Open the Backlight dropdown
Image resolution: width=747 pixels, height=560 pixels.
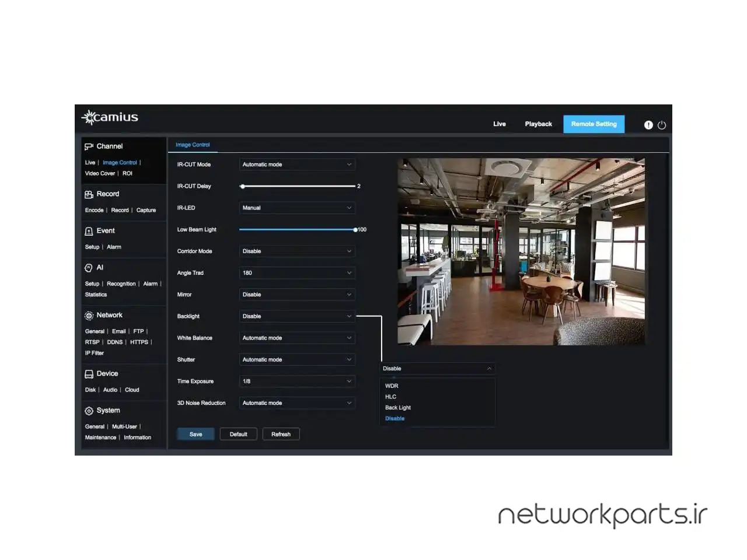click(297, 316)
